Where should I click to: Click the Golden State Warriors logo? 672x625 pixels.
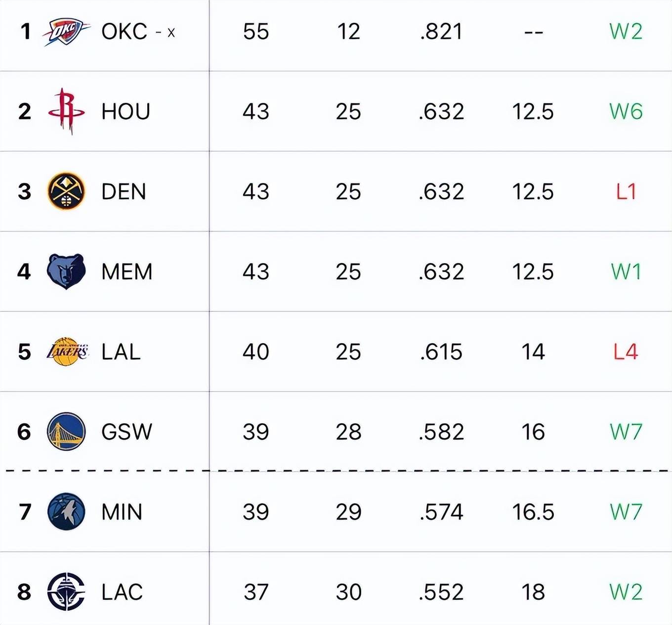pos(66,432)
